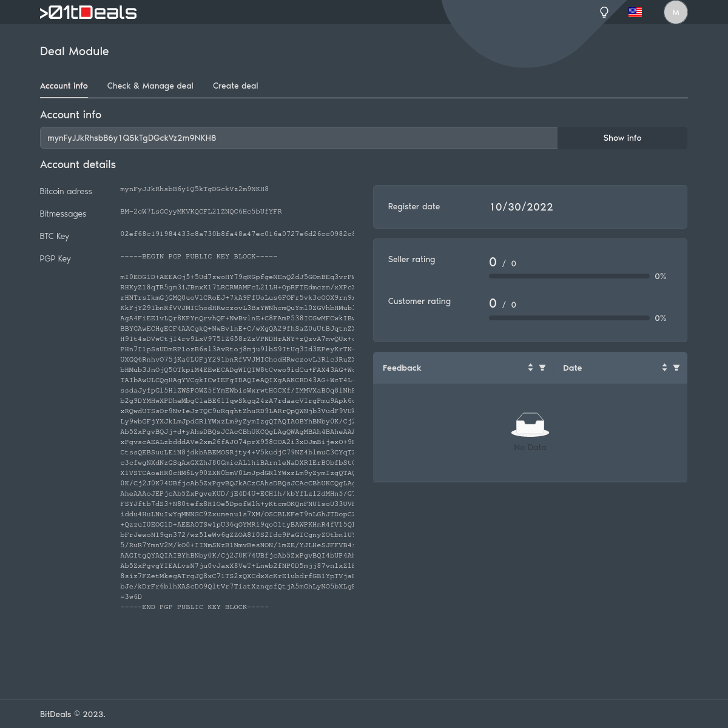Toggle the lightbulb theme icon
Viewport: 728px width, 728px height.
coord(604,12)
